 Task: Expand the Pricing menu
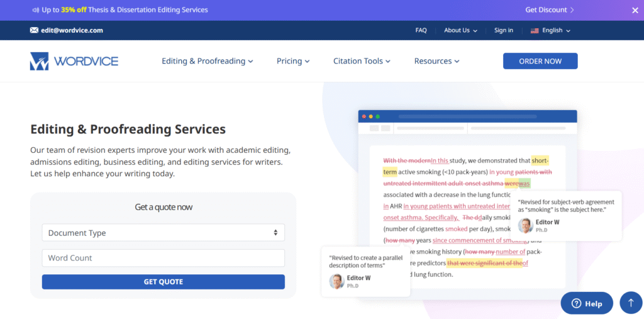coord(293,61)
